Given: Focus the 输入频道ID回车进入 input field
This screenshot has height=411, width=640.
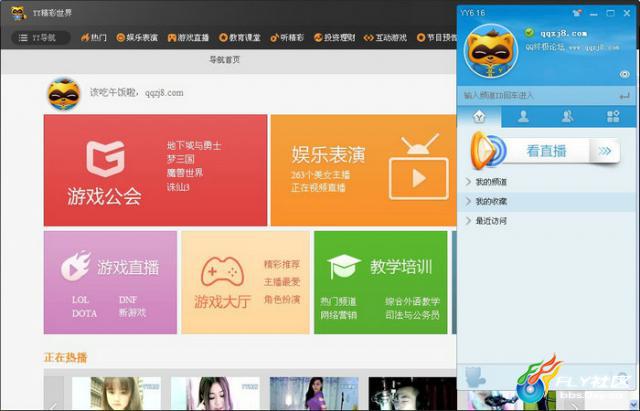Looking at the screenshot, I should click(539, 96).
